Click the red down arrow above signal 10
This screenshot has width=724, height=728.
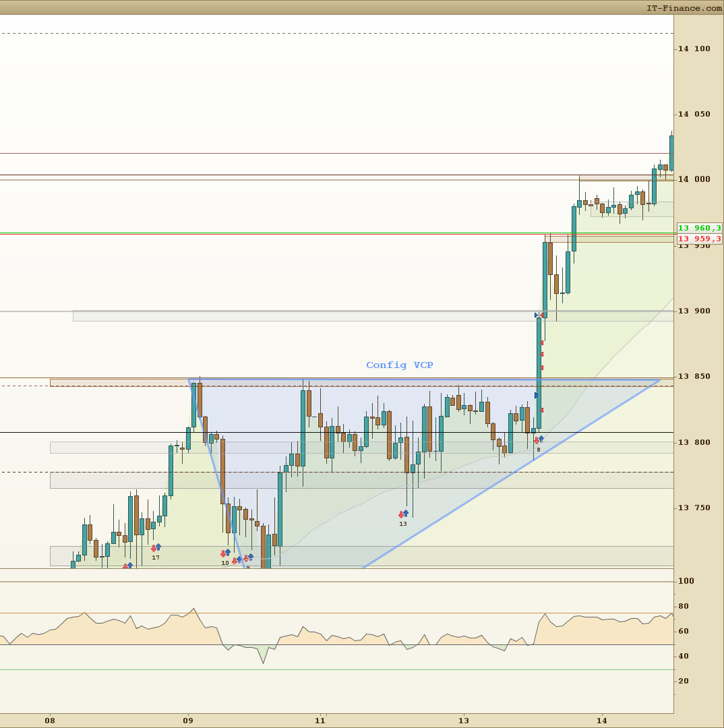tap(223, 554)
